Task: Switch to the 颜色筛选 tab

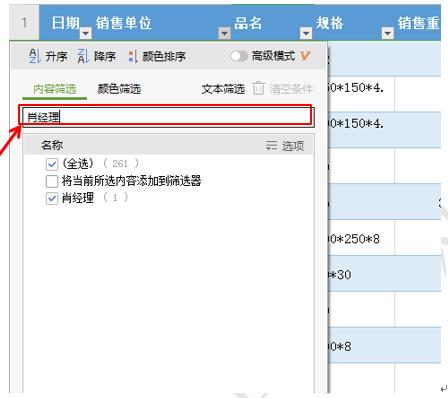Action: click(119, 89)
